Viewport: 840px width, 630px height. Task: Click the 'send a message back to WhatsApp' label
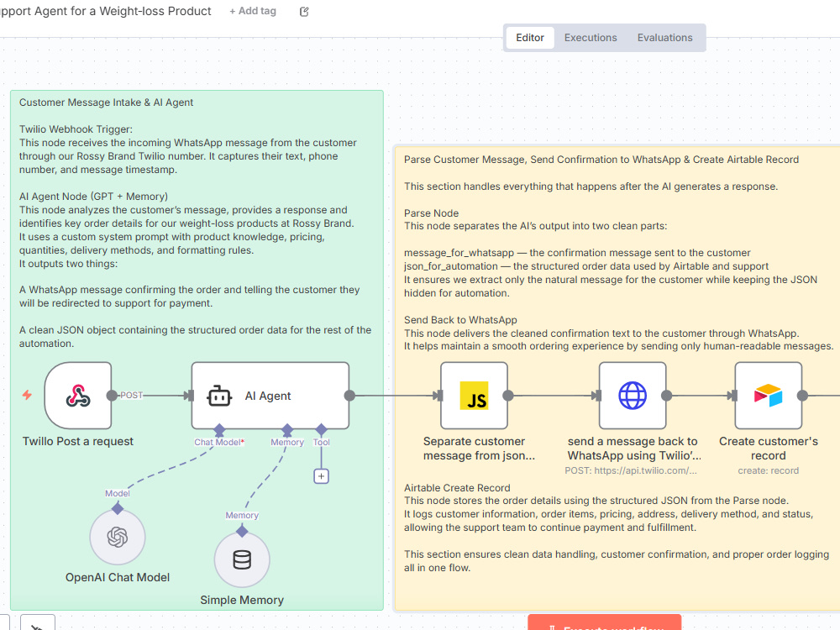point(634,449)
